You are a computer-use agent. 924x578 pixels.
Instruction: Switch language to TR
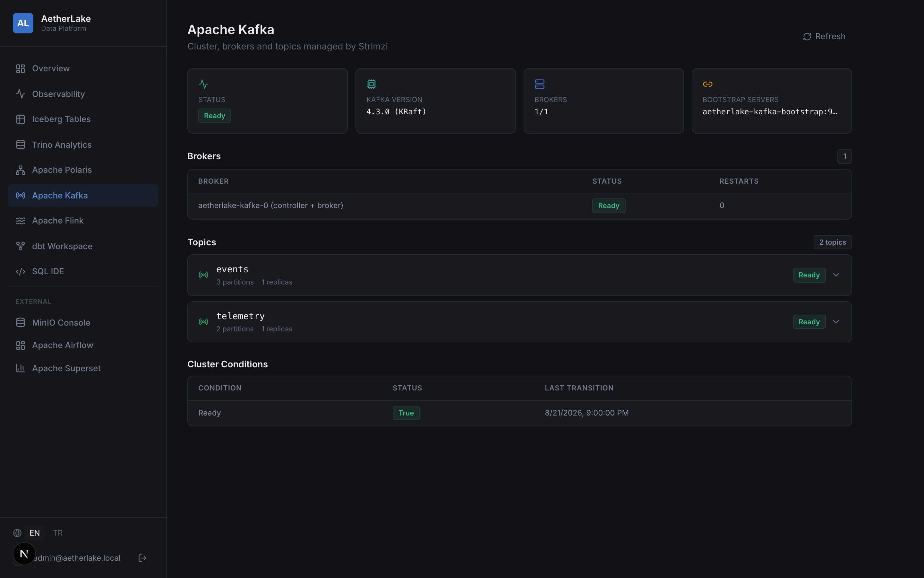pyautogui.click(x=58, y=533)
